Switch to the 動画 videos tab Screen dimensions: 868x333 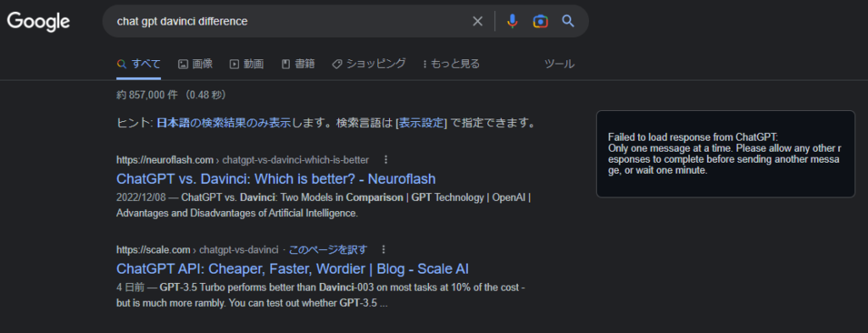click(x=247, y=64)
